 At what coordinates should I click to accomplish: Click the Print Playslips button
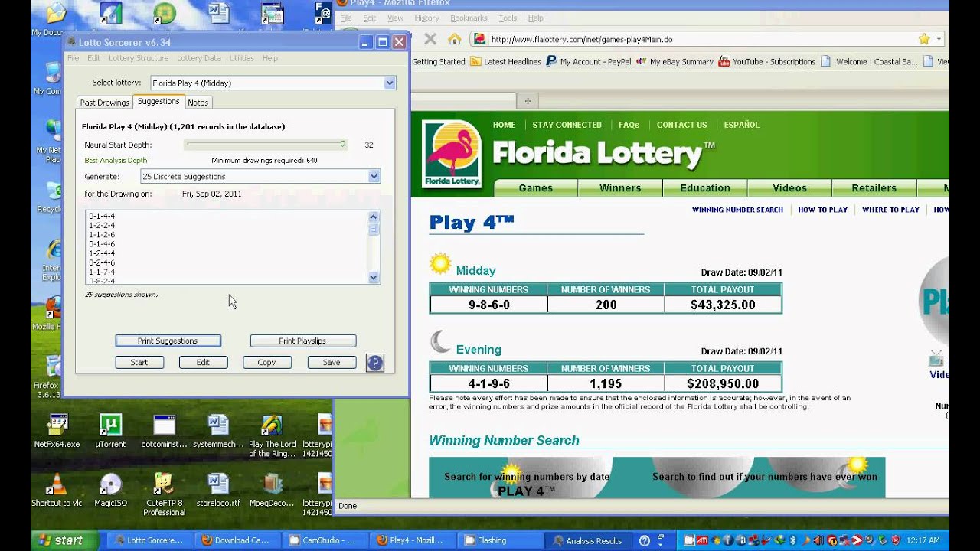[x=302, y=341]
